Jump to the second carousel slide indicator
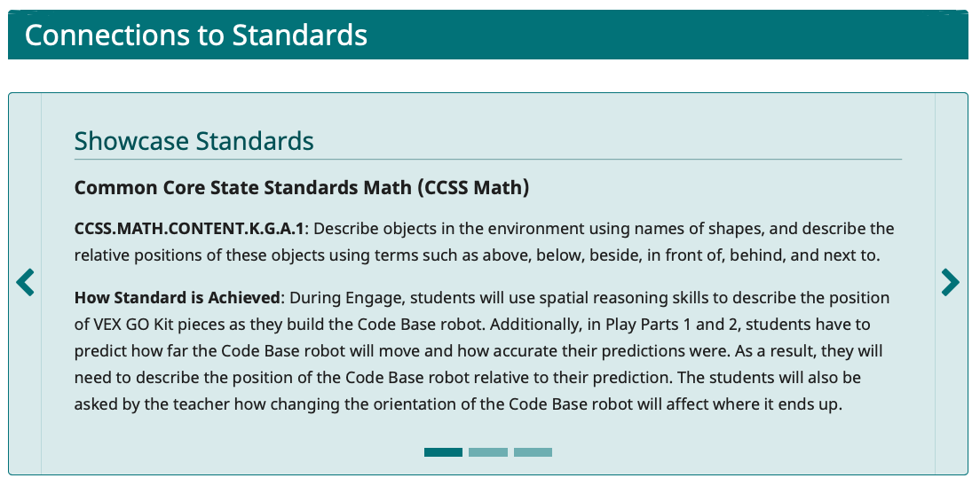The image size is (980, 486). click(488, 452)
